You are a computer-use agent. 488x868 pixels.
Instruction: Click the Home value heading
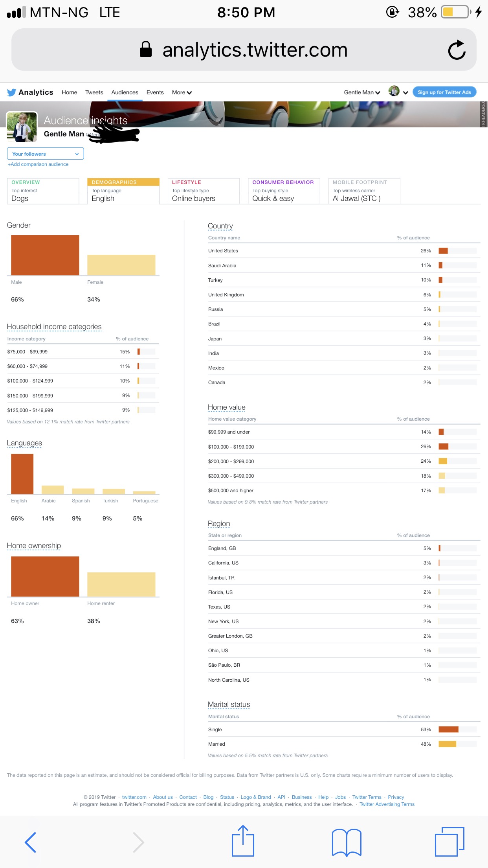[227, 407]
